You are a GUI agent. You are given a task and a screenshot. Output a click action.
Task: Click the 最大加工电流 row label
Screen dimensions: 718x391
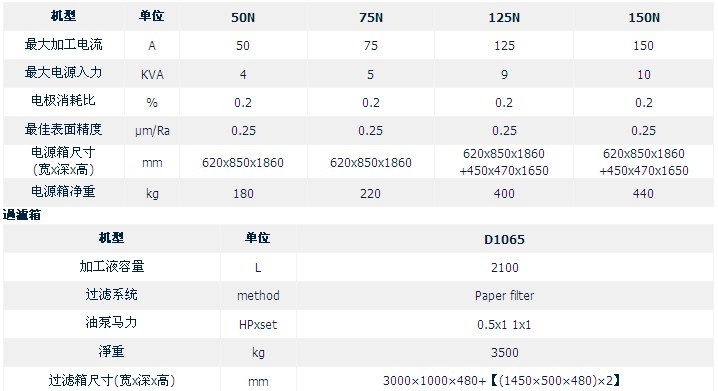point(64,44)
